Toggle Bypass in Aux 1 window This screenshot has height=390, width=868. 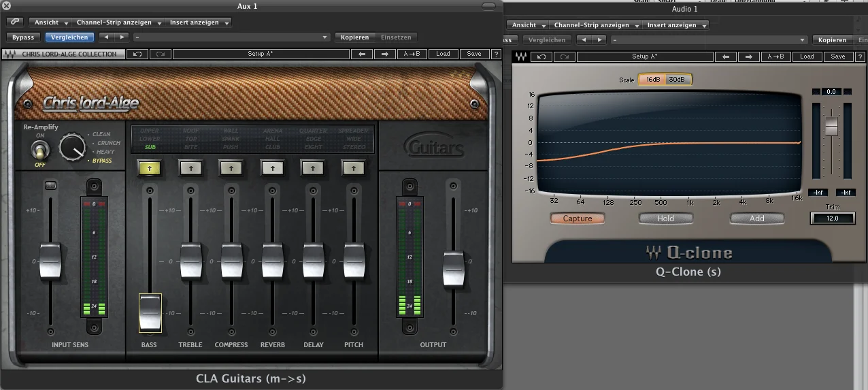pyautogui.click(x=23, y=37)
